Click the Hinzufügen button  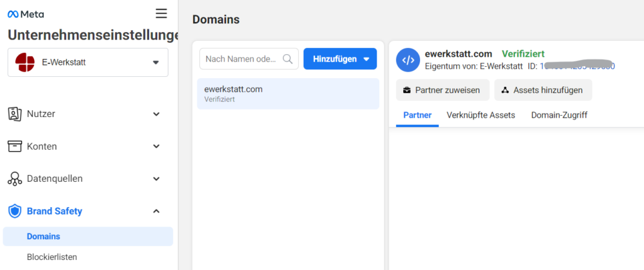coord(340,59)
